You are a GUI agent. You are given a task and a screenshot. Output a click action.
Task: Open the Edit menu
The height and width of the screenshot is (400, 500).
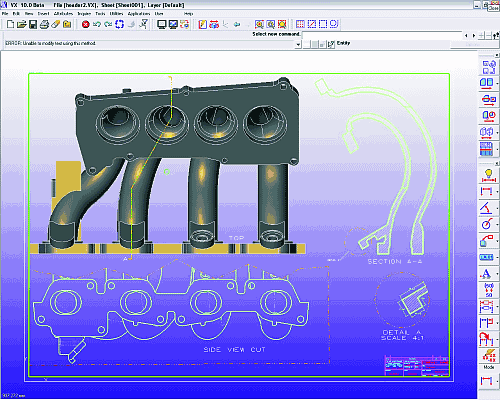tap(16, 14)
